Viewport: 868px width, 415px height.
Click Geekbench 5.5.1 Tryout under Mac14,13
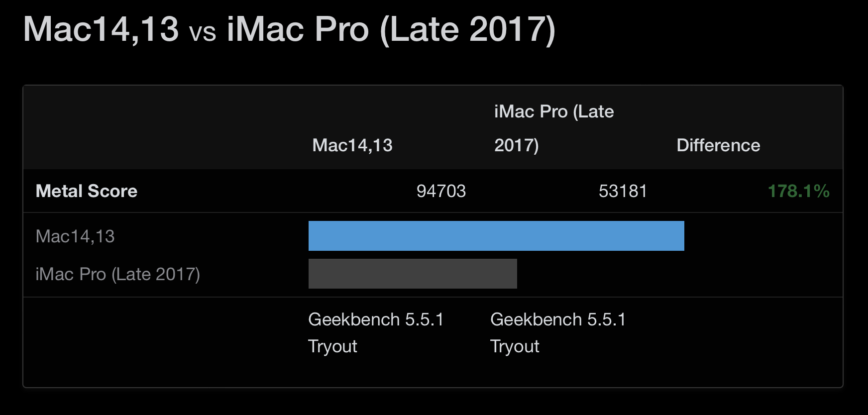(376, 333)
